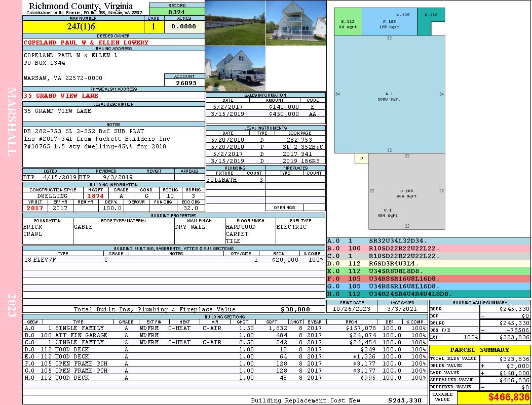
Task: Select sketch area A.1 1088 SqFt
Action: point(389,96)
